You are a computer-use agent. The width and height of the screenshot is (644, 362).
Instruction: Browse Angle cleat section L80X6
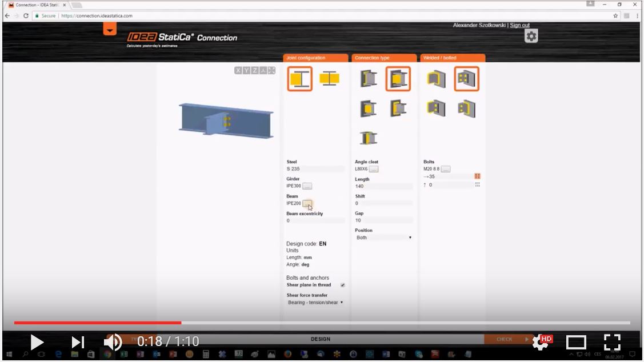[x=373, y=169]
